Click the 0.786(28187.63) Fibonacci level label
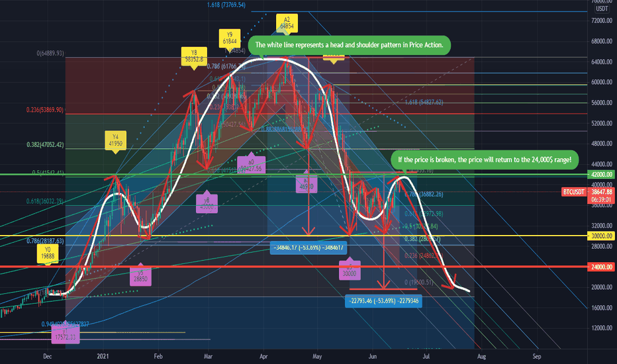617x364 pixels. click(x=45, y=241)
